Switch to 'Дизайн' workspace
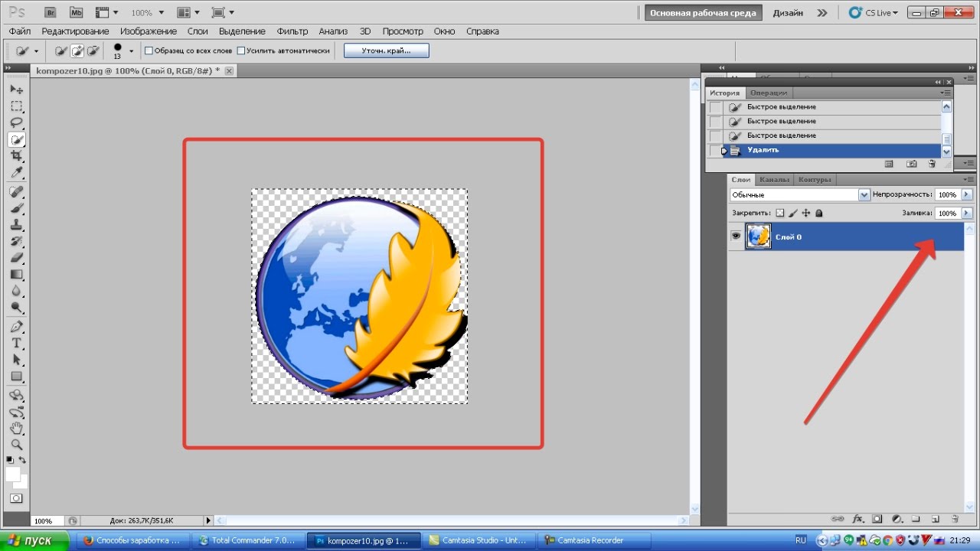 tap(788, 13)
